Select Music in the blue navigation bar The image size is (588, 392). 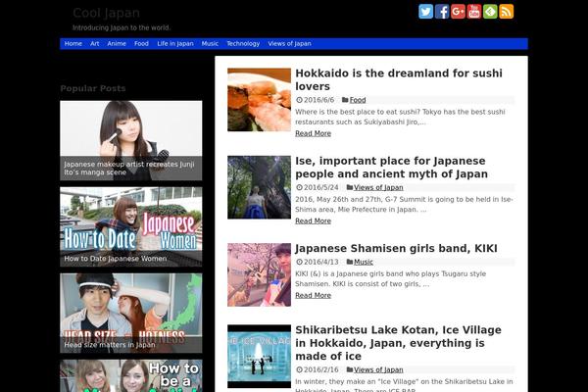(210, 43)
